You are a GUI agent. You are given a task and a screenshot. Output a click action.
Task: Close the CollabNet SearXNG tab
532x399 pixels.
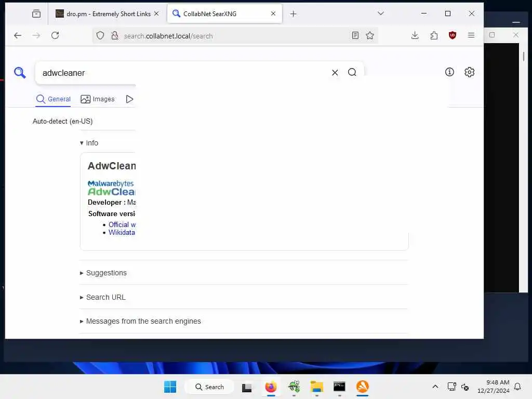tap(273, 14)
